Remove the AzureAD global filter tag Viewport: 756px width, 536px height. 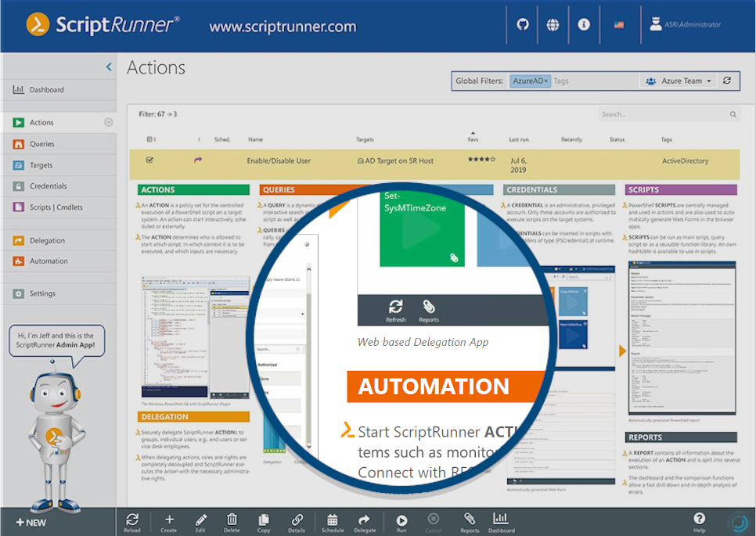(546, 81)
